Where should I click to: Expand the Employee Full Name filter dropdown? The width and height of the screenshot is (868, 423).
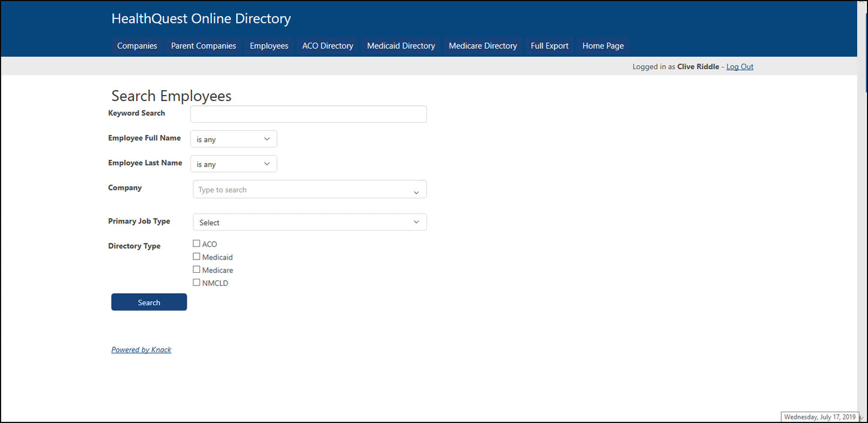[234, 139]
